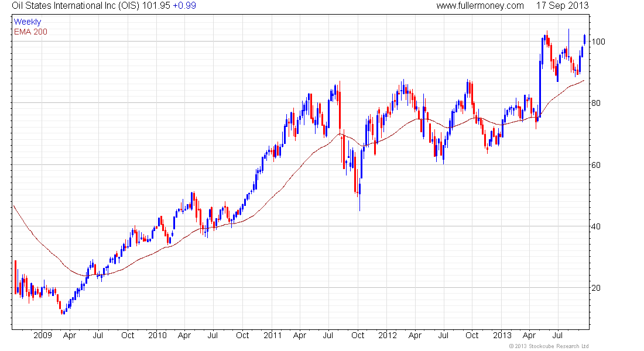Click the 'Jul' label following 2012
Viewport: 644px width, 351px height.
coord(443,335)
